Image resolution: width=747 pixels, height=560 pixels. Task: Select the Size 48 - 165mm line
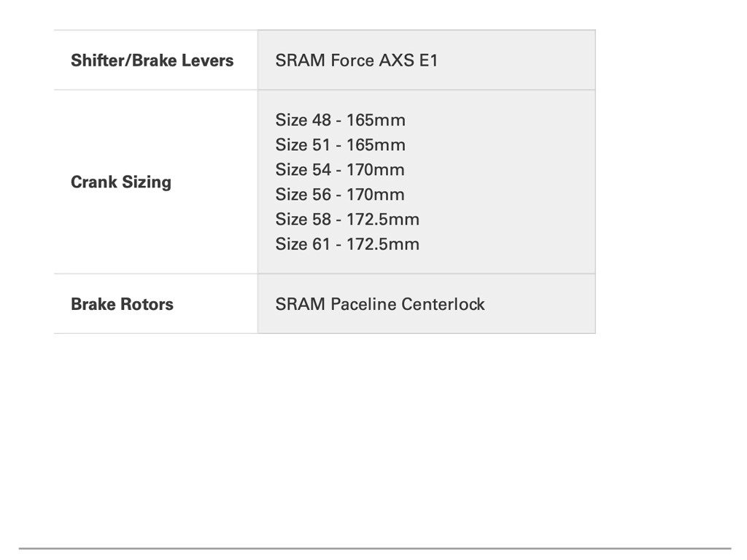[340, 120]
